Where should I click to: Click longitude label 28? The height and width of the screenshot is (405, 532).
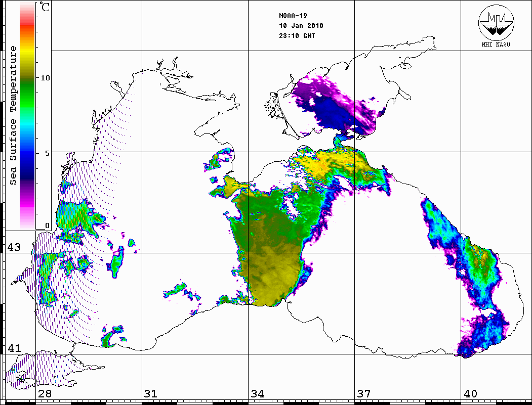pyautogui.click(x=45, y=394)
